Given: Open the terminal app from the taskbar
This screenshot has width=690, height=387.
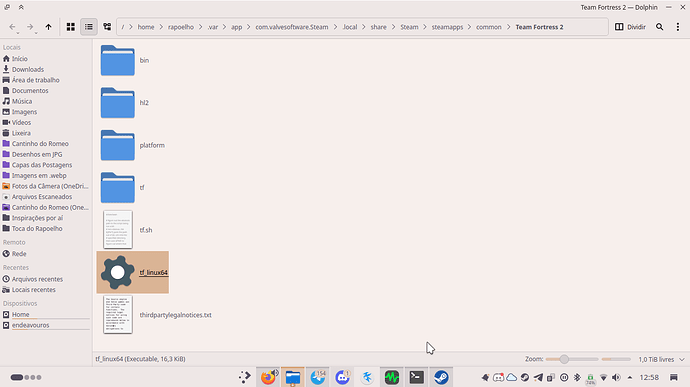Looking at the screenshot, I should (x=416, y=377).
